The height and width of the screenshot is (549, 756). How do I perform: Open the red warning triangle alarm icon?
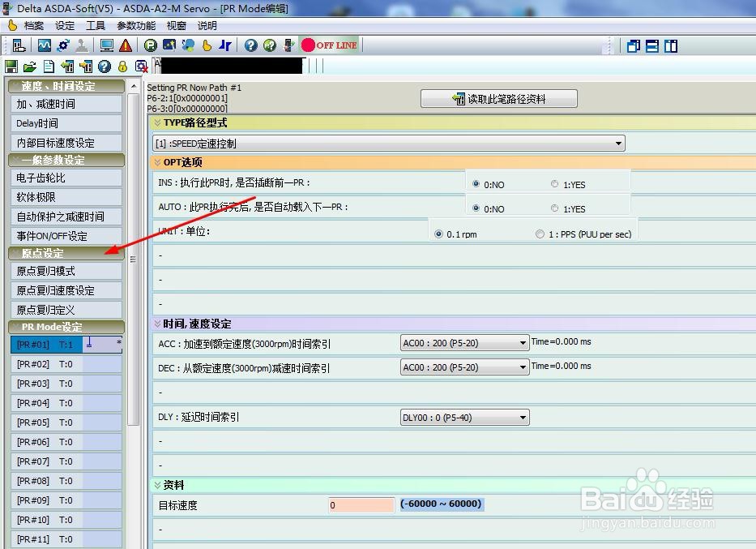click(126, 46)
